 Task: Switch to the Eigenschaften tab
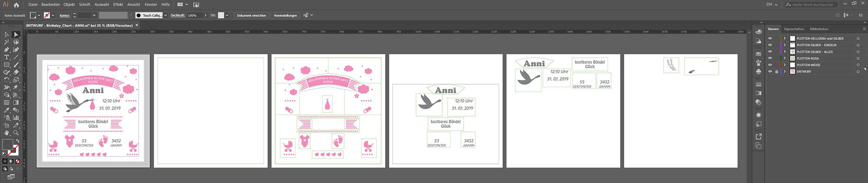(x=794, y=29)
